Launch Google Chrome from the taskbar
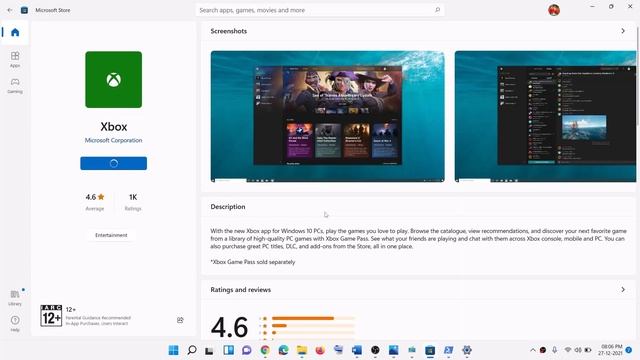 [265, 350]
